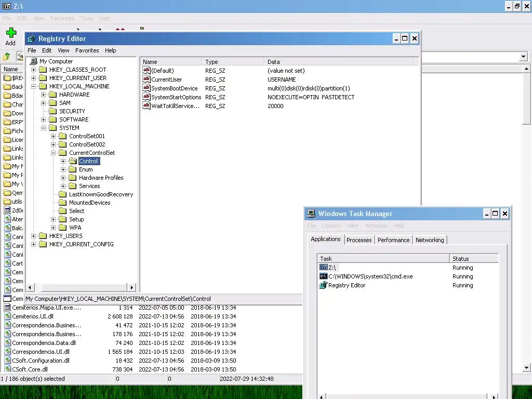The height and width of the screenshot is (399, 532).
Task: Select the HKEY_CURRENT_CONFIG key
Action: (x=82, y=244)
